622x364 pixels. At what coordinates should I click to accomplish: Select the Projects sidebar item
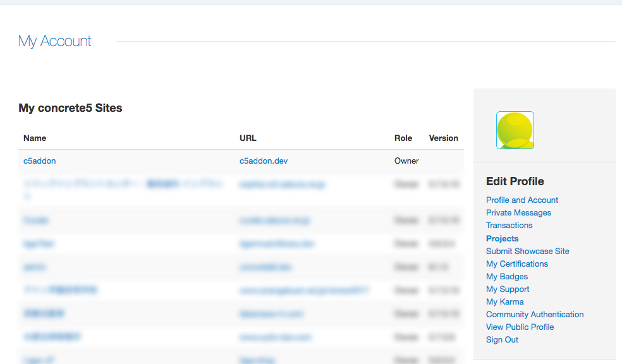[502, 238]
